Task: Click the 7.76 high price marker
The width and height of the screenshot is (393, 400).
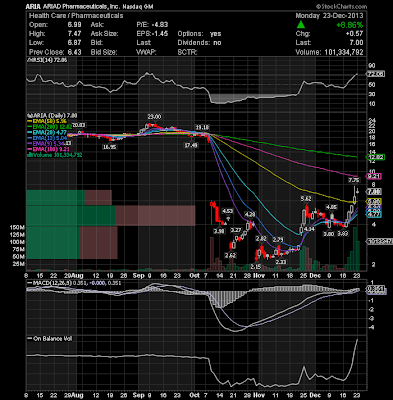Action: coord(354,180)
